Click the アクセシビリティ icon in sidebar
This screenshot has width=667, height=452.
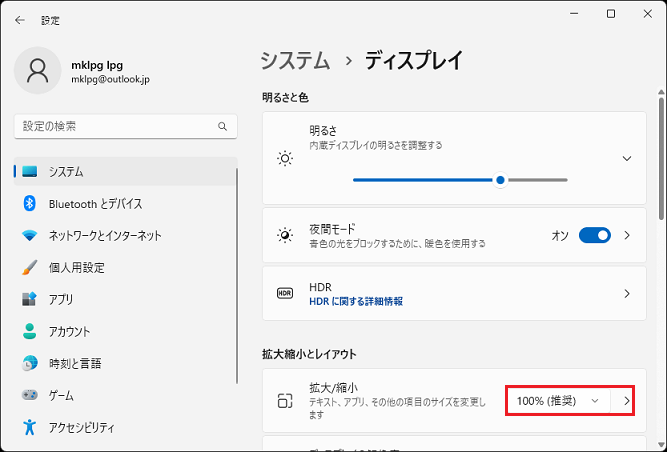(29, 428)
